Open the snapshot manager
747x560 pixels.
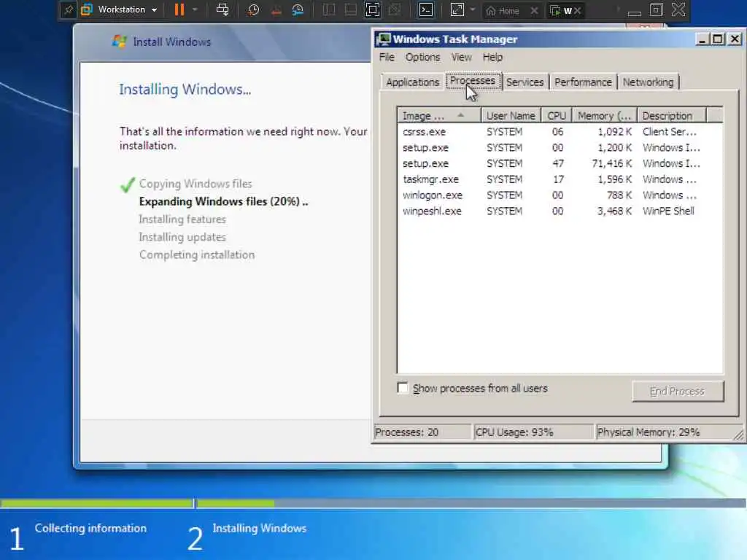298,10
